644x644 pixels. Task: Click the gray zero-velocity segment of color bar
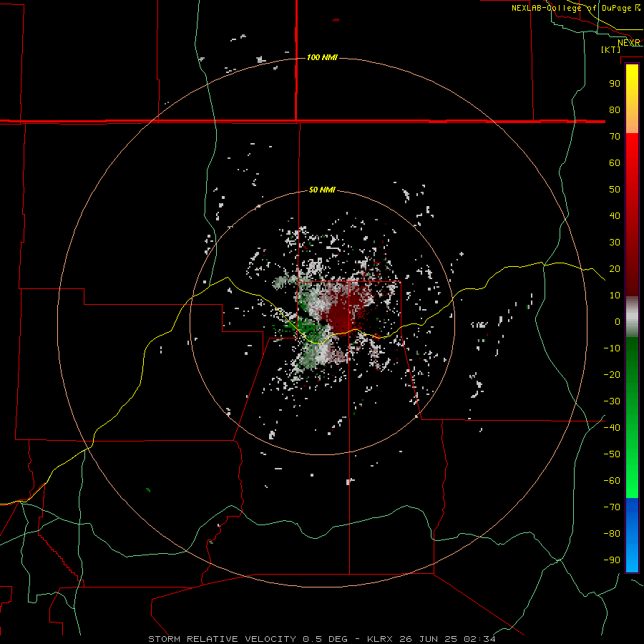(632, 317)
